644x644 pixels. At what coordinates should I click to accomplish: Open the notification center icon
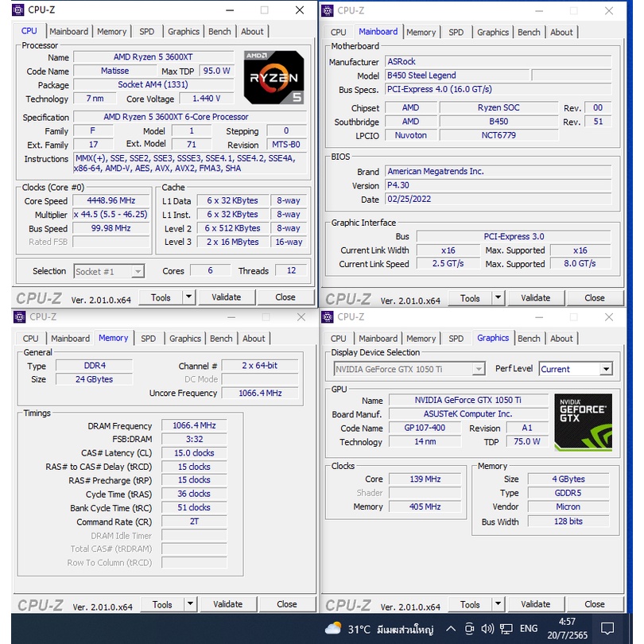(607, 629)
